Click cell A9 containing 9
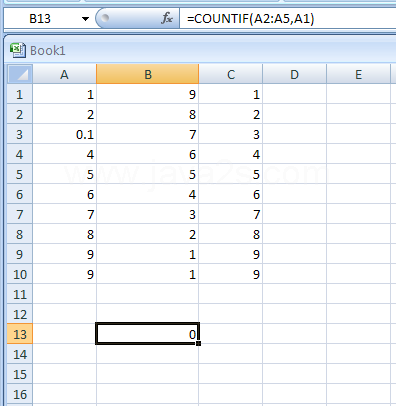This screenshot has width=396, height=406. coord(64,254)
